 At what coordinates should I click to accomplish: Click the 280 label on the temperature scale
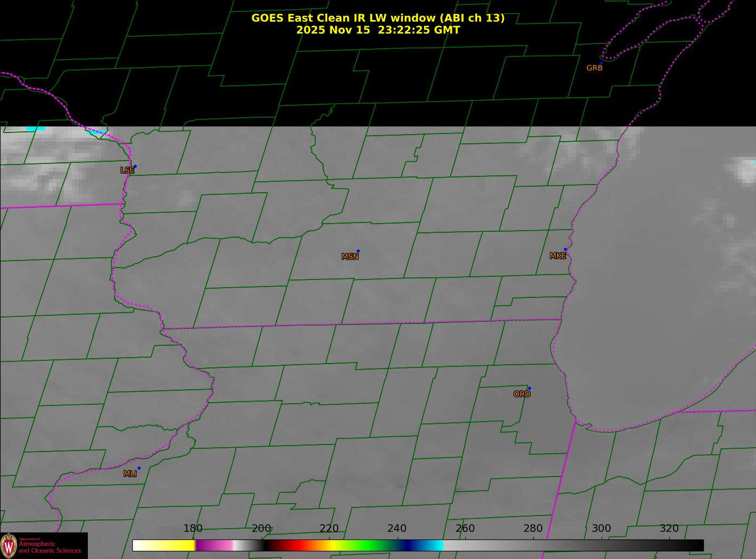click(x=533, y=529)
